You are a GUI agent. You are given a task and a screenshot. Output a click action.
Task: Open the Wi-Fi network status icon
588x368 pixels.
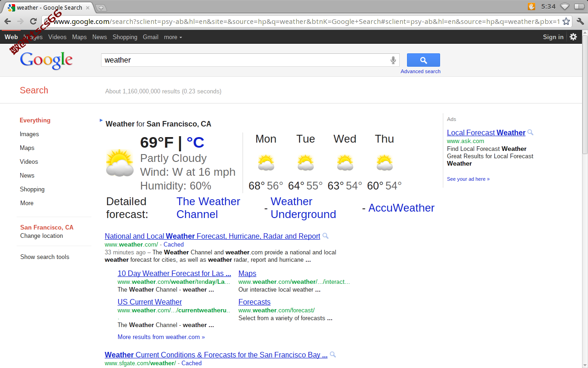[565, 6]
